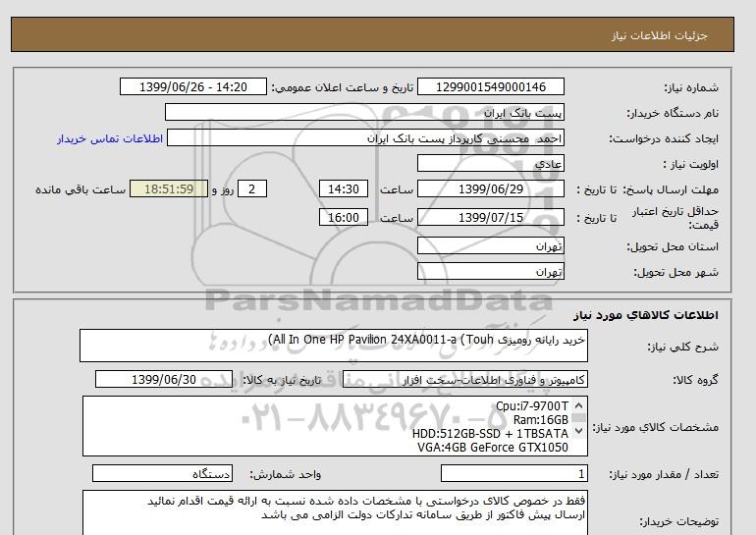
Task: Click the text ساعت باقی مانده
Action: [x=81, y=189]
